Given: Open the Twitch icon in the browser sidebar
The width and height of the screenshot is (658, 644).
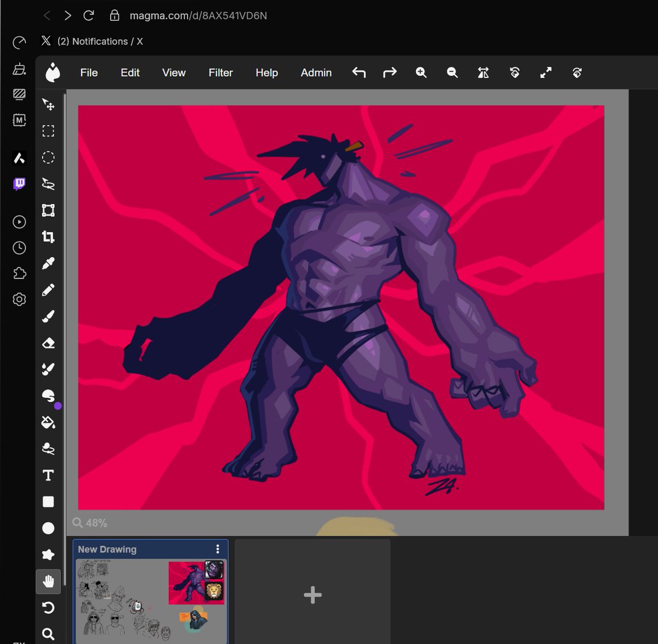Looking at the screenshot, I should (19, 184).
